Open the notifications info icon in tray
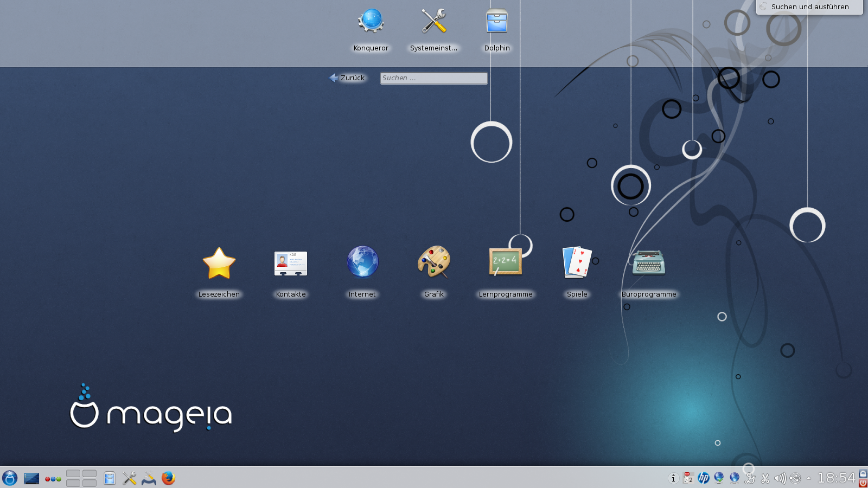Image resolution: width=868 pixels, height=488 pixels. (673, 478)
